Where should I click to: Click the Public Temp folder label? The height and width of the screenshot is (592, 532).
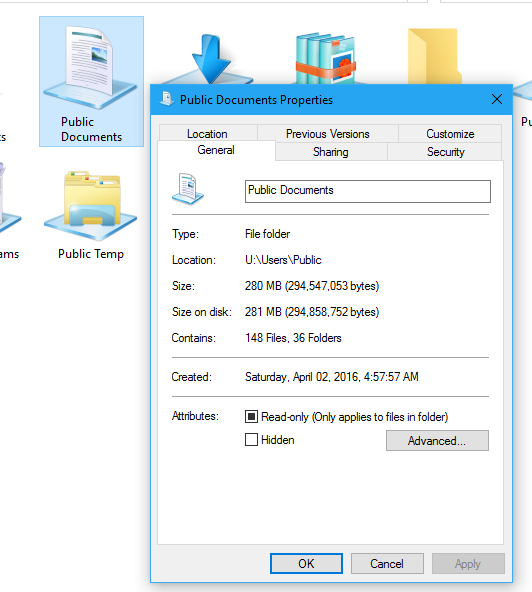point(91,254)
